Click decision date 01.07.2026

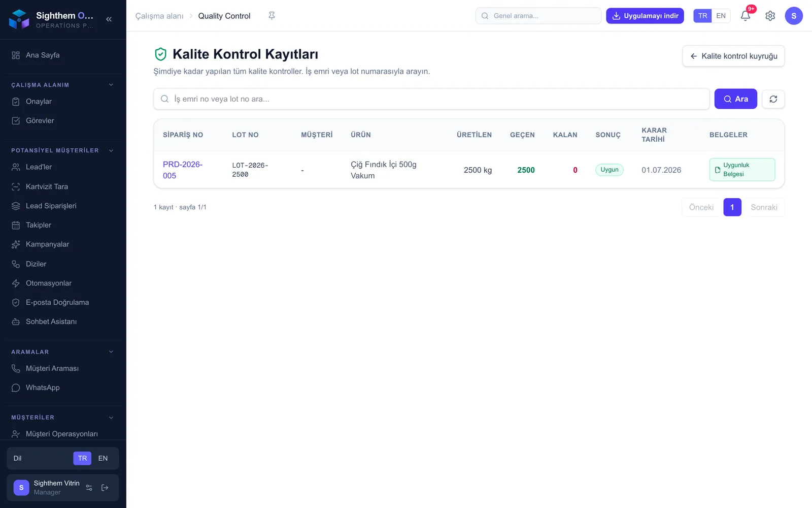661,170
